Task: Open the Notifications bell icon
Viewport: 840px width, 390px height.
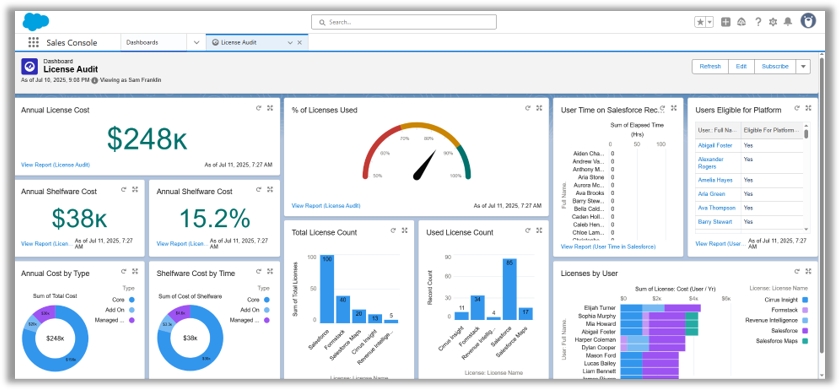Action: click(x=788, y=22)
